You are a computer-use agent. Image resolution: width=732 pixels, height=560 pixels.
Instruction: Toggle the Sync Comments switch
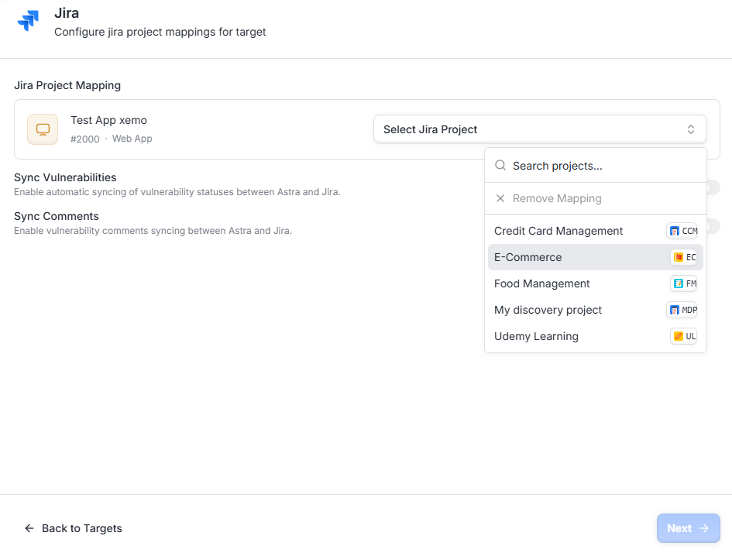pos(713,226)
